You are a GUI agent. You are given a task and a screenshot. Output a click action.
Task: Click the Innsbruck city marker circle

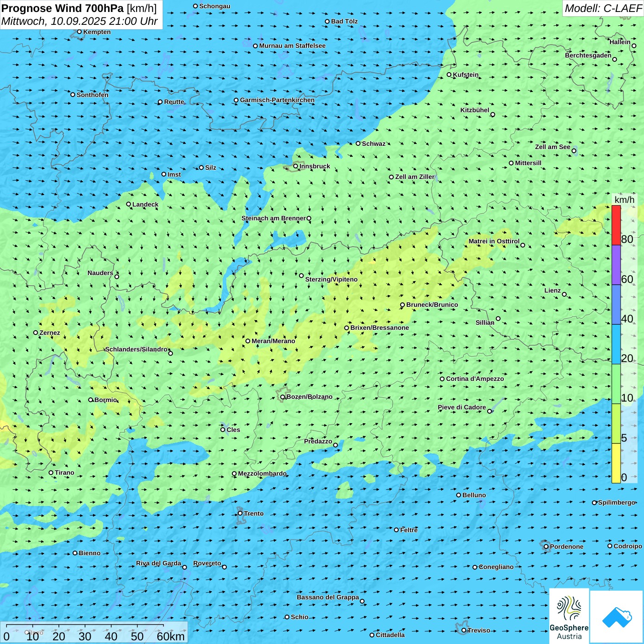pyautogui.click(x=295, y=166)
